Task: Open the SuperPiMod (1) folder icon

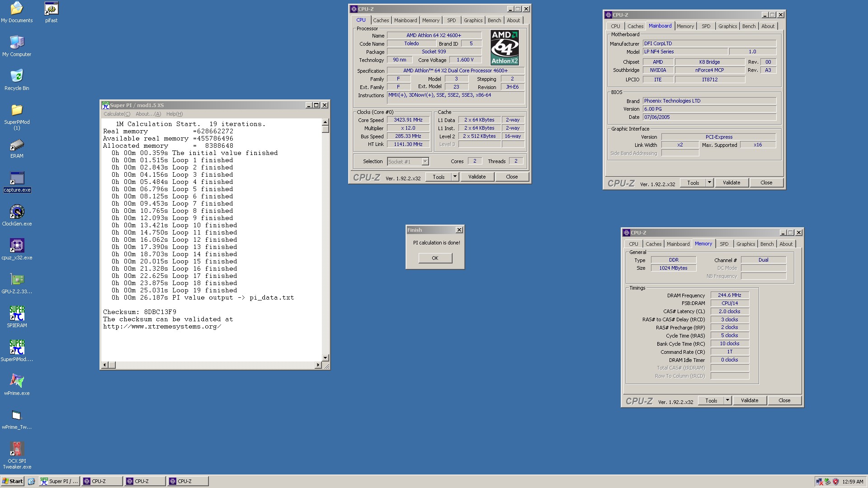Action: coord(17,117)
